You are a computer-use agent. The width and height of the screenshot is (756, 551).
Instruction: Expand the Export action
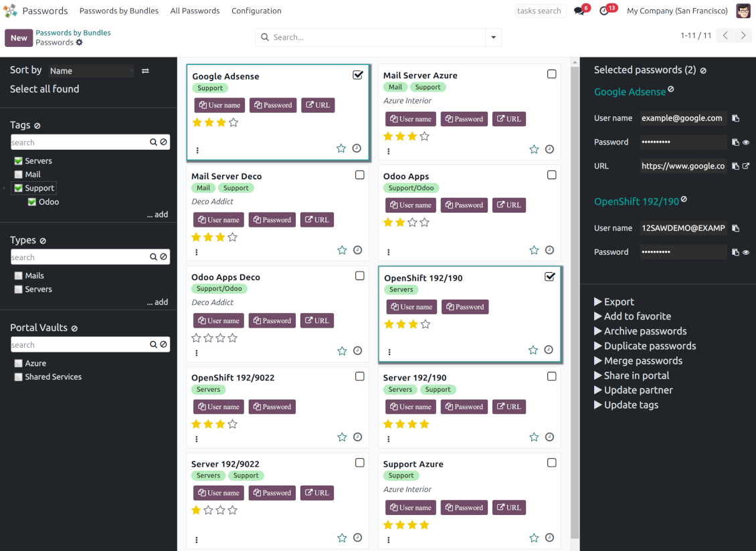pyautogui.click(x=613, y=302)
